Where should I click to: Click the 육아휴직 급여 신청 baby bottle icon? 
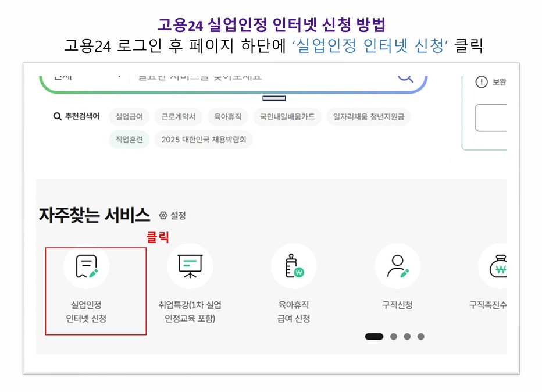[294, 266]
